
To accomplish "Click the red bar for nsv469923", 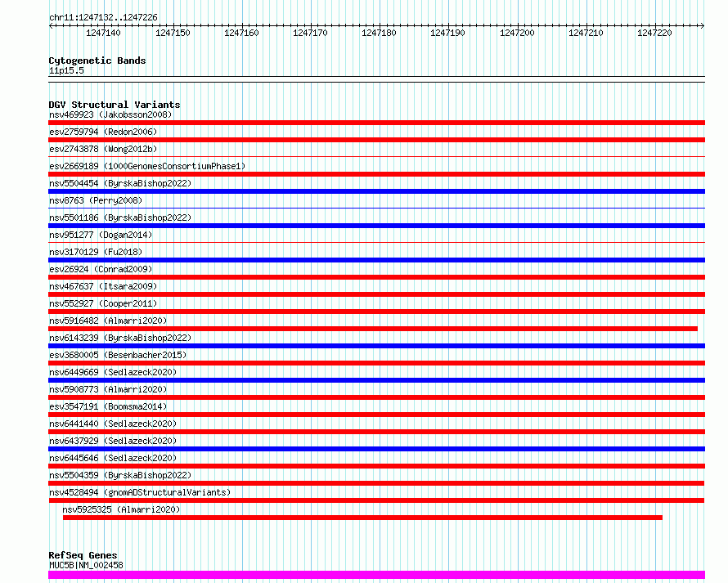I will [x=376, y=123].
